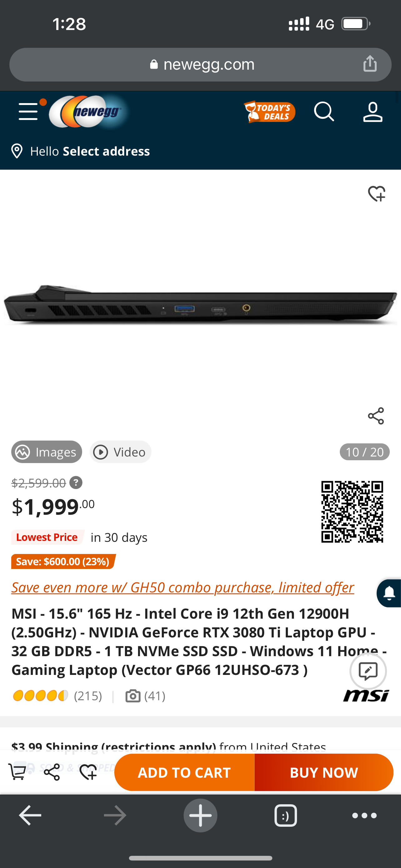Image resolution: width=401 pixels, height=868 pixels.
Task: Open the account profile icon
Action: (373, 112)
